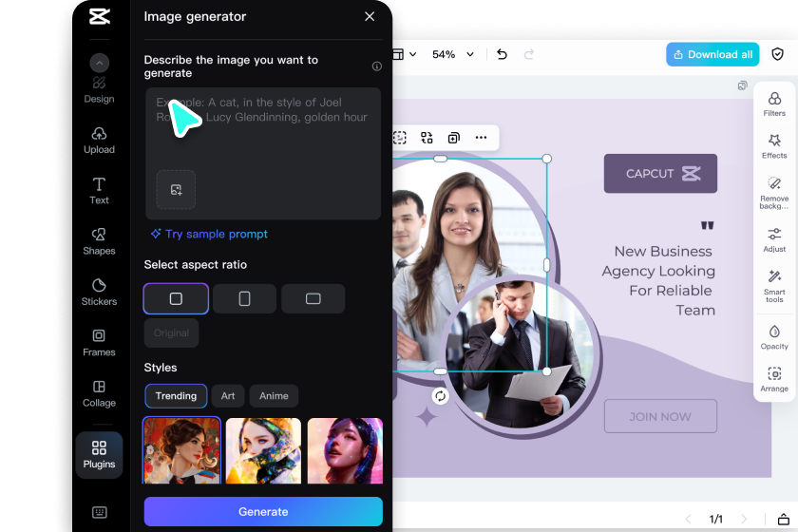
Task: Undo the last action
Action: click(502, 54)
